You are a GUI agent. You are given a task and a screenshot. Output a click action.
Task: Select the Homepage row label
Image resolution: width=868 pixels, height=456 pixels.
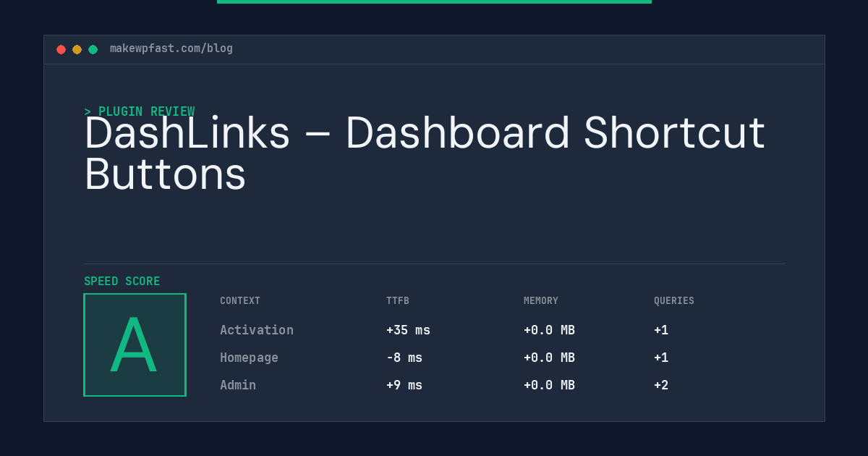pos(249,358)
